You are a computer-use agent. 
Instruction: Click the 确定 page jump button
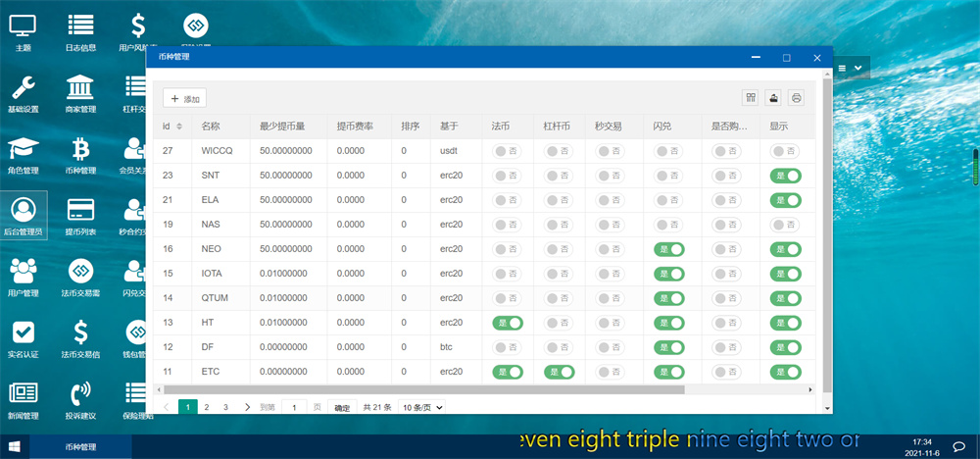click(342, 407)
